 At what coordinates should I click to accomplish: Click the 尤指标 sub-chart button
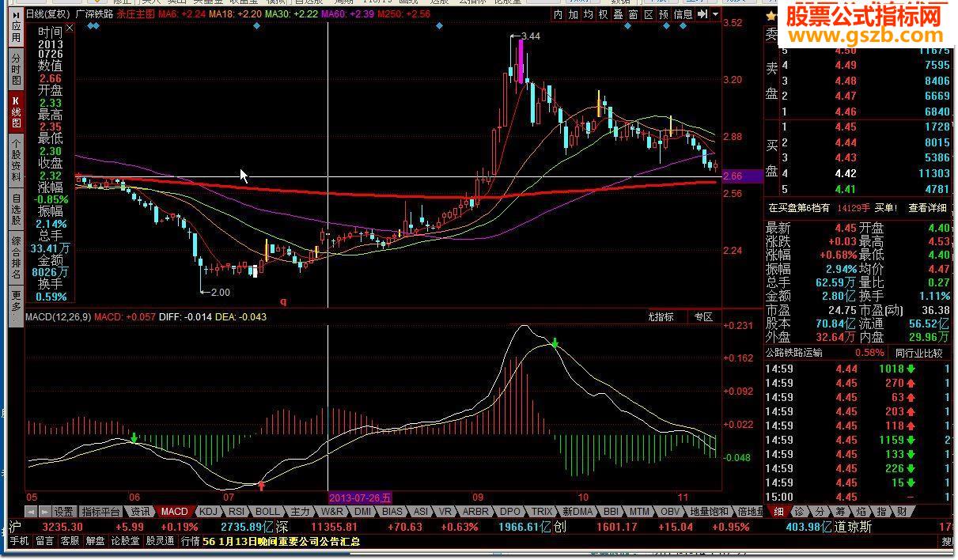pyautogui.click(x=661, y=317)
